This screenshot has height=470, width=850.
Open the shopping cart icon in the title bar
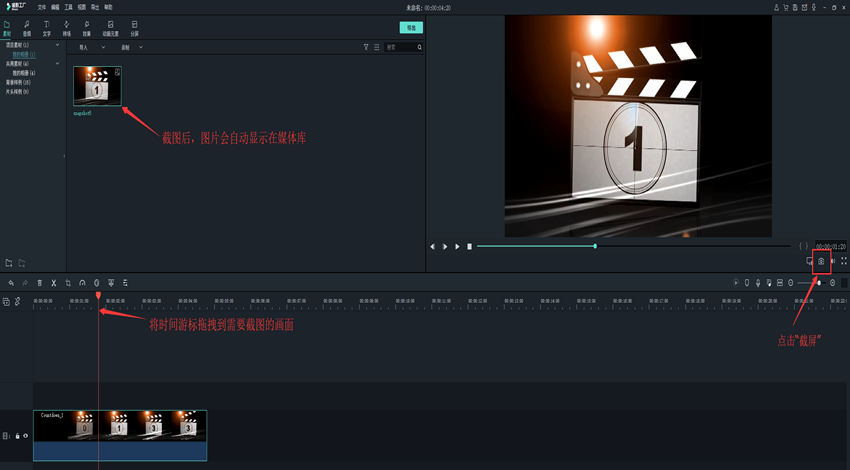(785, 8)
